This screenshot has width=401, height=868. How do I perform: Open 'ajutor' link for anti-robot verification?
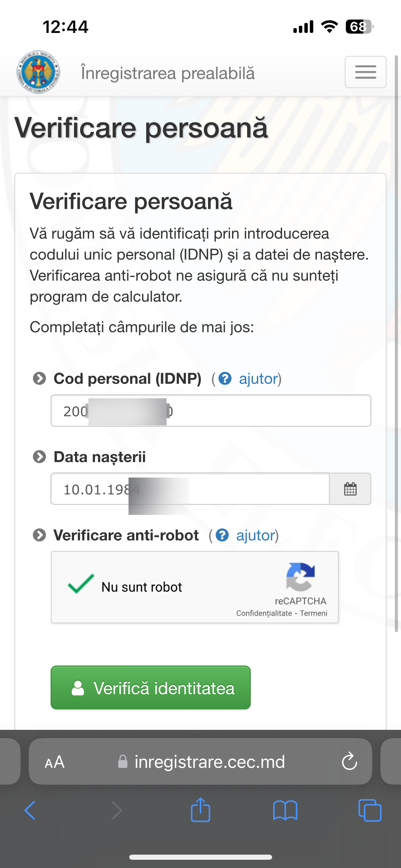tap(256, 535)
